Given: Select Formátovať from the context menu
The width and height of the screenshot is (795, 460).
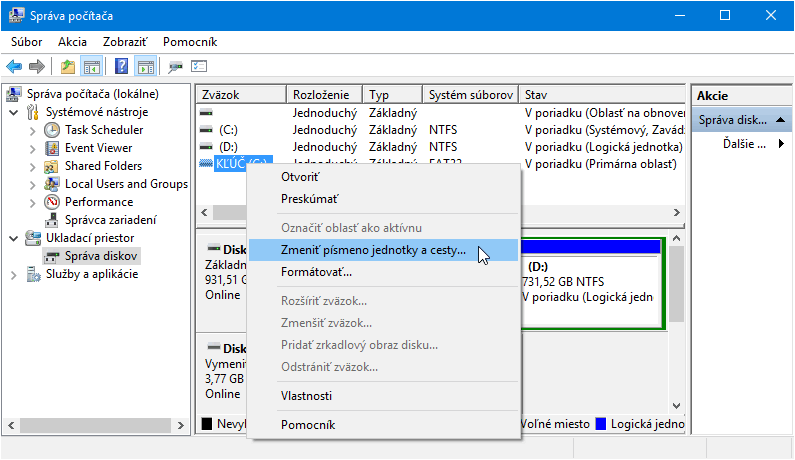Looking at the screenshot, I should [316, 272].
